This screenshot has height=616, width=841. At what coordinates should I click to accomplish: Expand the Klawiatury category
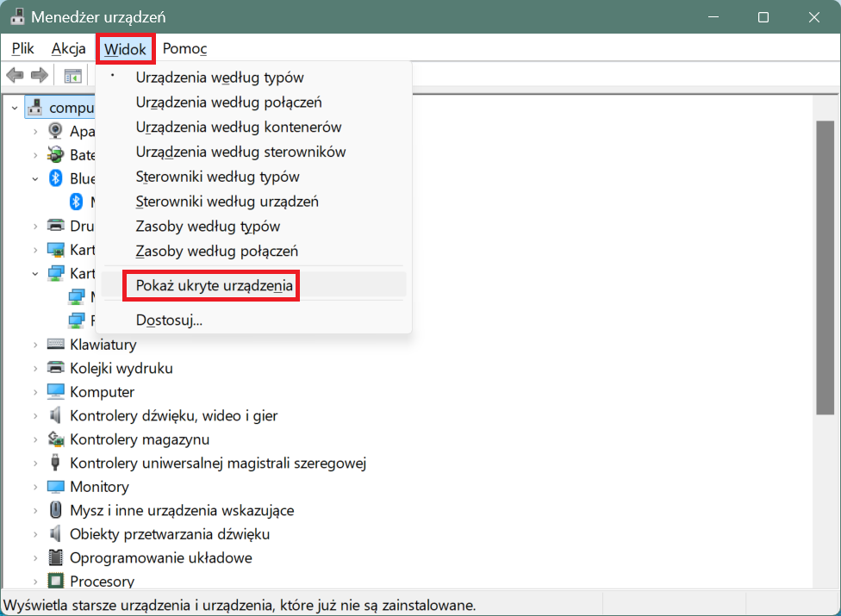click(x=35, y=345)
